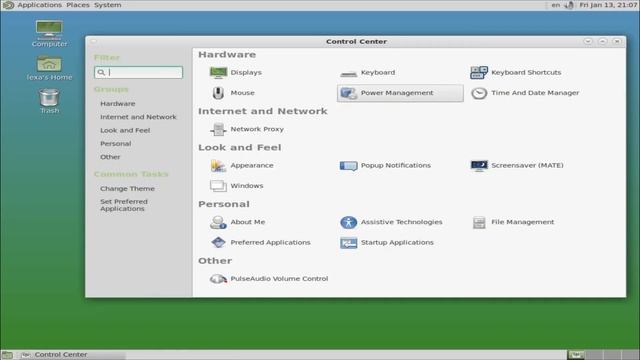Open the Mouse settings icon

click(x=218, y=93)
